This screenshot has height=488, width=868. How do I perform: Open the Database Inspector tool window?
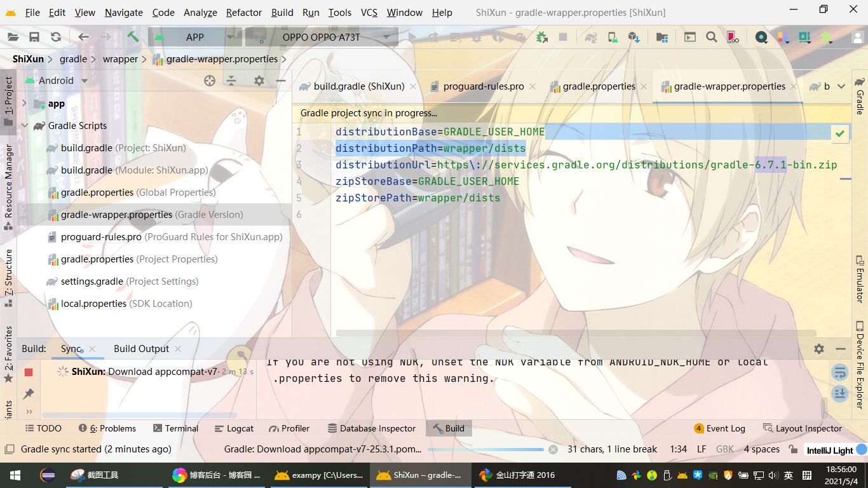372,428
